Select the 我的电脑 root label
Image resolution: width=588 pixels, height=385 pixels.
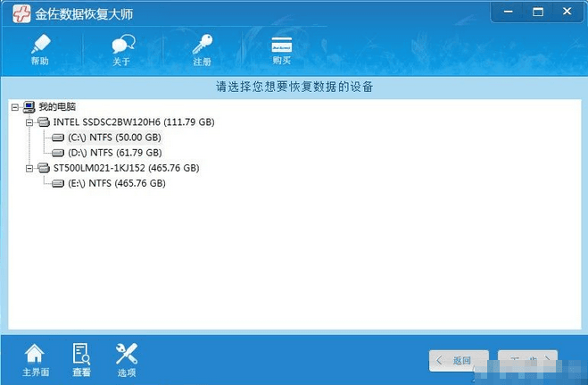(x=57, y=107)
